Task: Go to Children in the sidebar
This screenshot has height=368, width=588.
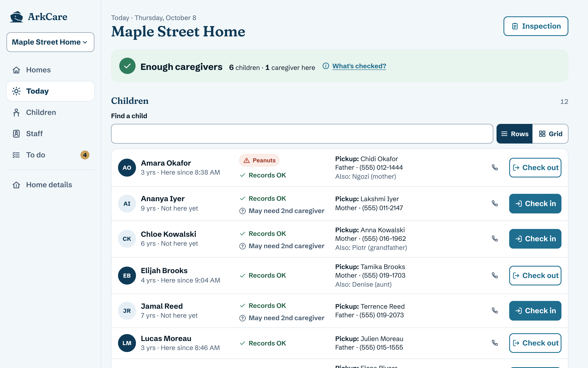Action: (x=50, y=112)
